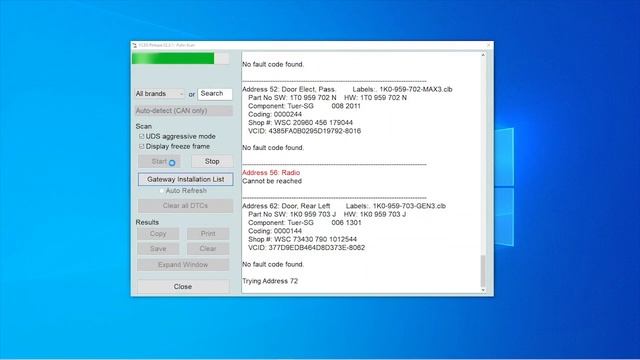The height and width of the screenshot is (360, 640).
Task: Copy the scan results
Action: pyautogui.click(x=158, y=234)
